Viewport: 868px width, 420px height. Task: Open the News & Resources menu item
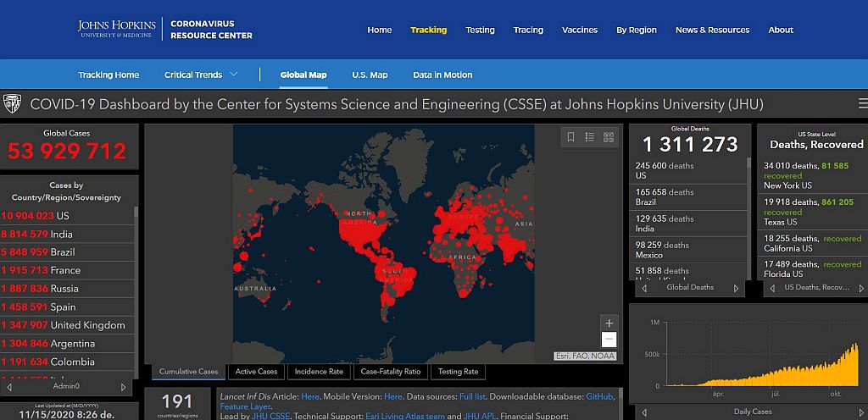click(712, 30)
